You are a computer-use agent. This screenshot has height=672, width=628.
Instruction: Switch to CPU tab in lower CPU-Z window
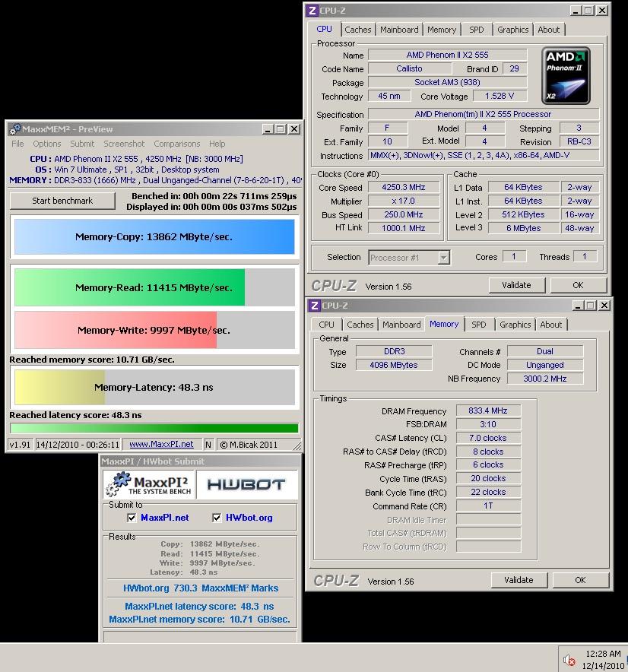[x=326, y=325]
